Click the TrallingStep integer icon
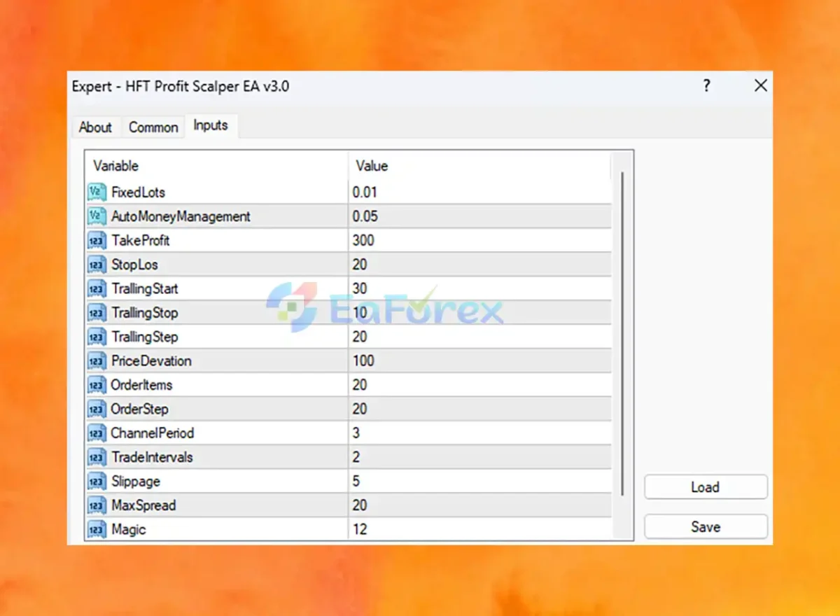 pyautogui.click(x=97, y=337)
